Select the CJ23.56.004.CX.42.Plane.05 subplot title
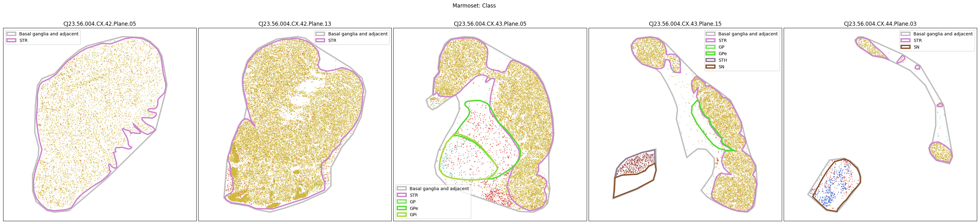 coord(99,24)
